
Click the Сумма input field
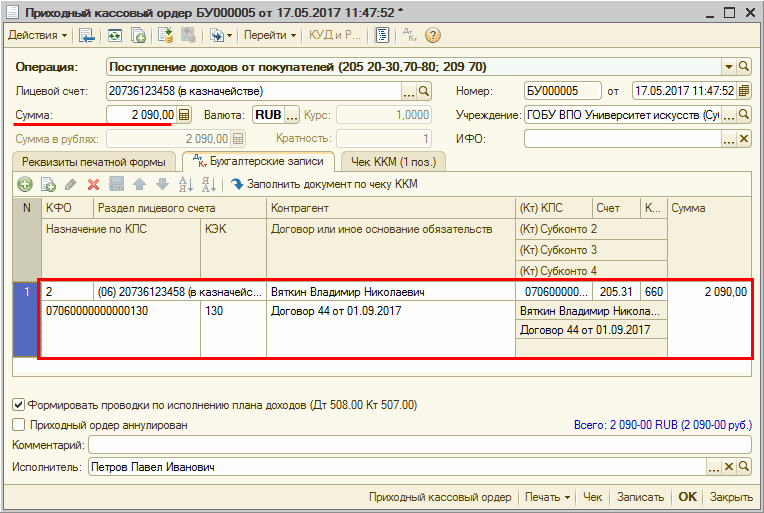[x=142, y=115]
